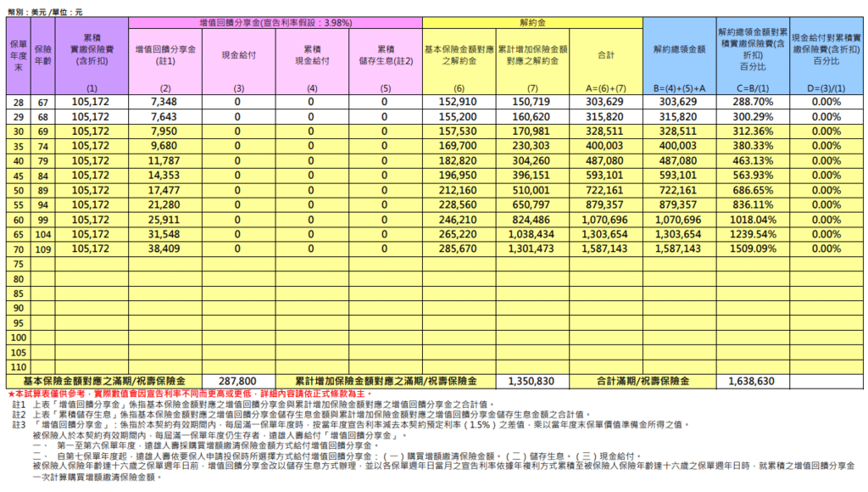Click percentage 300.29%
This screenshot has height=492, width=868.
753,117
